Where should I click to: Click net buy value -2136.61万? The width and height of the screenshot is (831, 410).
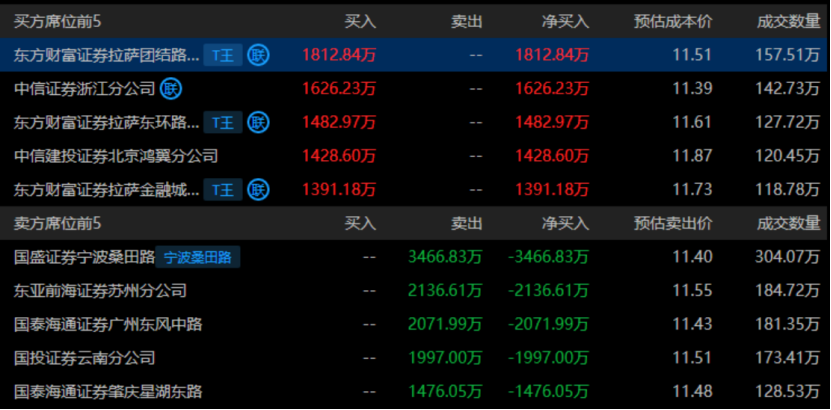pos(549,291)
